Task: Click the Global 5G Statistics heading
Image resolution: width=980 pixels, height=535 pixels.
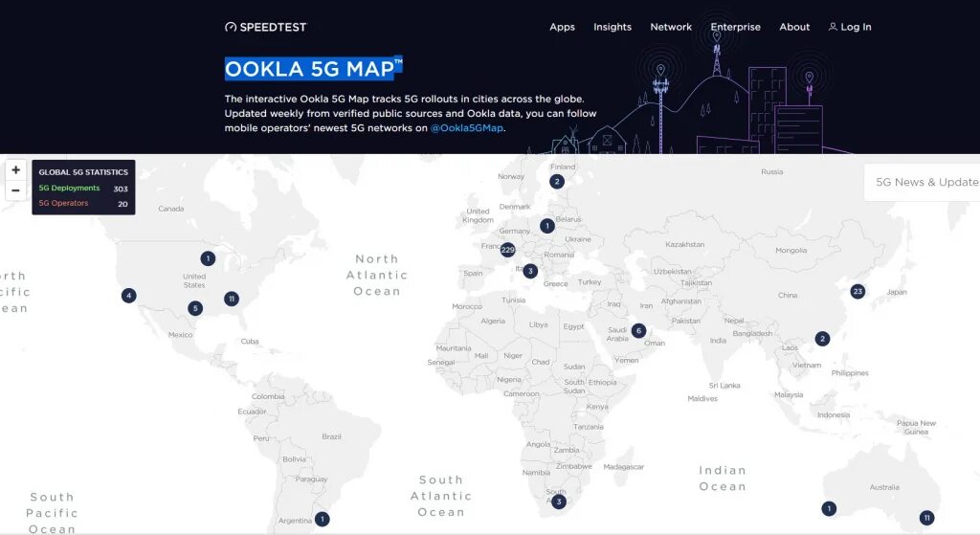Action: 83,172
